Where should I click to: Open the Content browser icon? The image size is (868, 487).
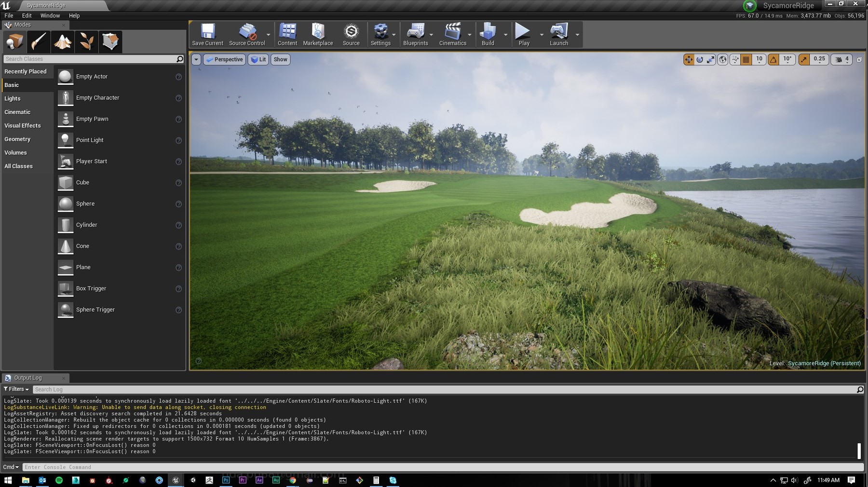[287, 35]
